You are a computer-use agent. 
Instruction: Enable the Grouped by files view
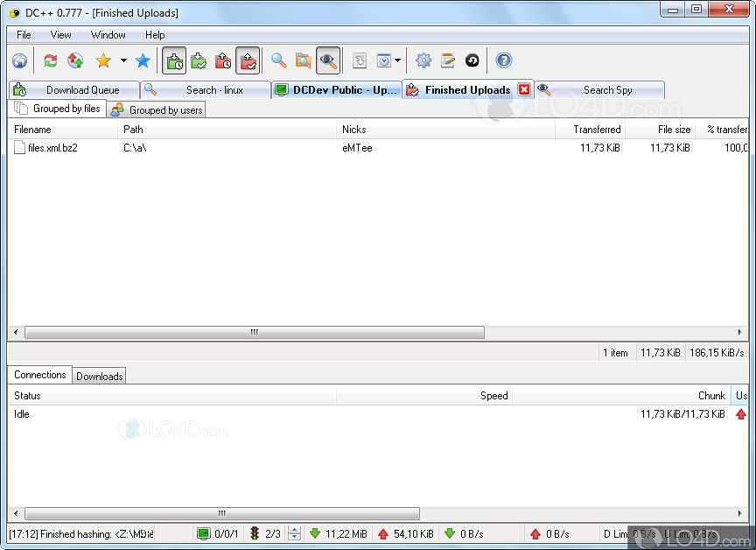pyautogui.click(x=58, y=108)
